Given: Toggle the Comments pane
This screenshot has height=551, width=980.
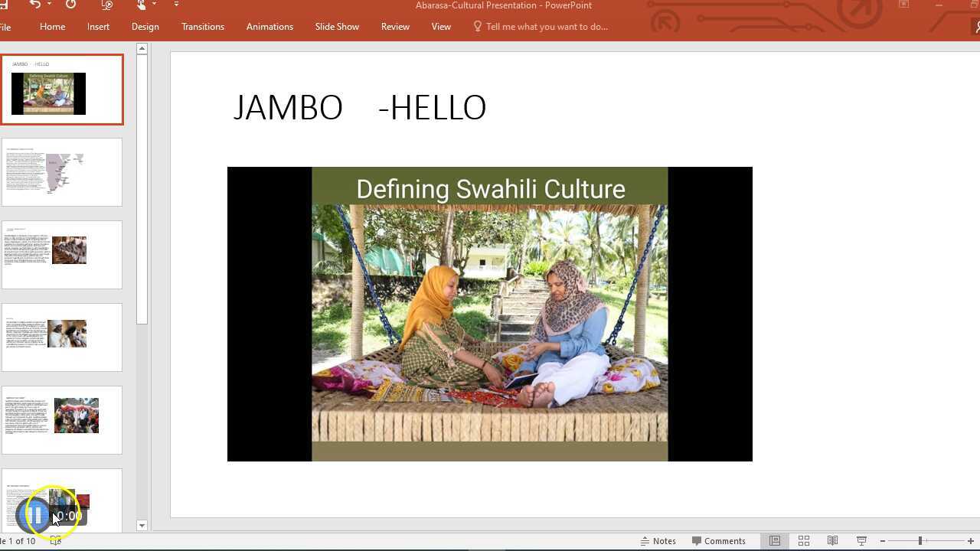Looking at the screenshot, I should 717,540.
